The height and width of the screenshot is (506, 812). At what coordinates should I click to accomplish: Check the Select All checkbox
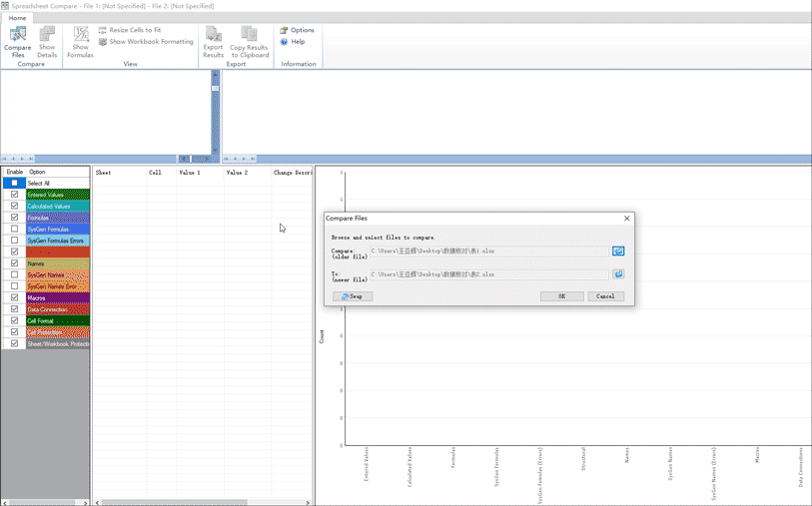click(14, 184)
